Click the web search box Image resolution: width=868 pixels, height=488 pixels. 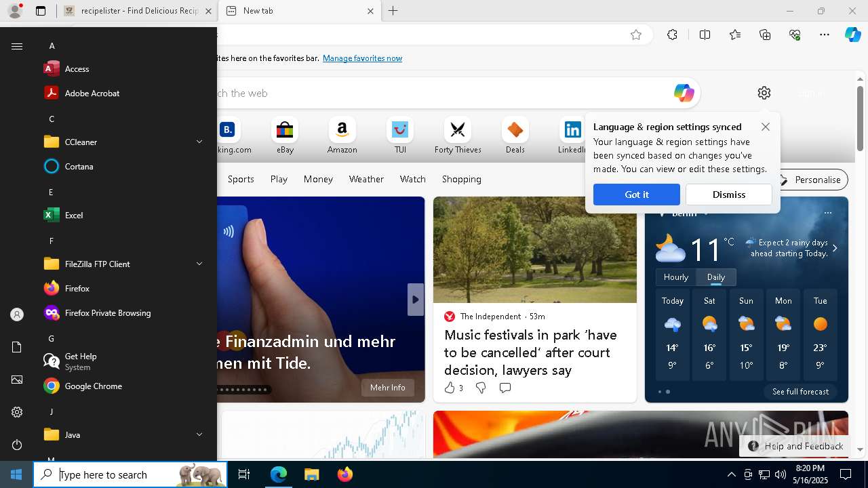pyautogui.click(x=441, y=93)
